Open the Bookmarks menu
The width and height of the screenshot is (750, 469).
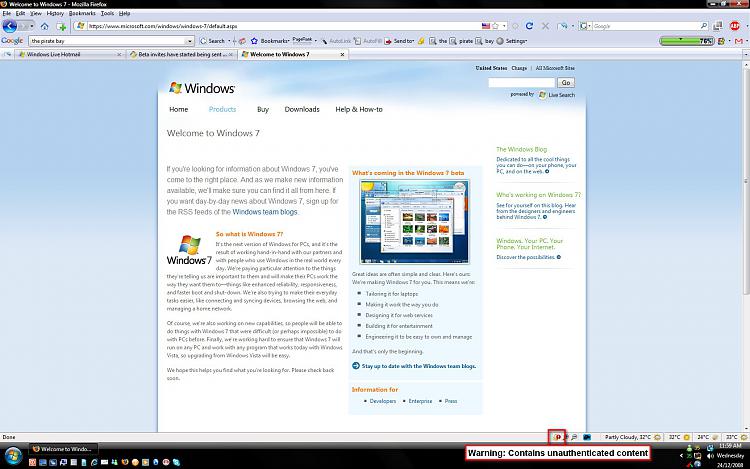click(82, 13)
